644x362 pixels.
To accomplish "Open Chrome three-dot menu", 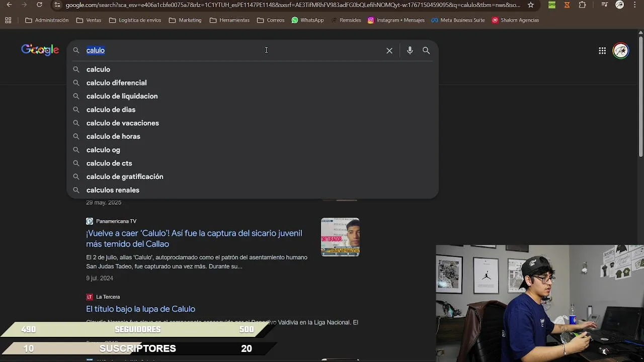I will click(x=635, y=5).
